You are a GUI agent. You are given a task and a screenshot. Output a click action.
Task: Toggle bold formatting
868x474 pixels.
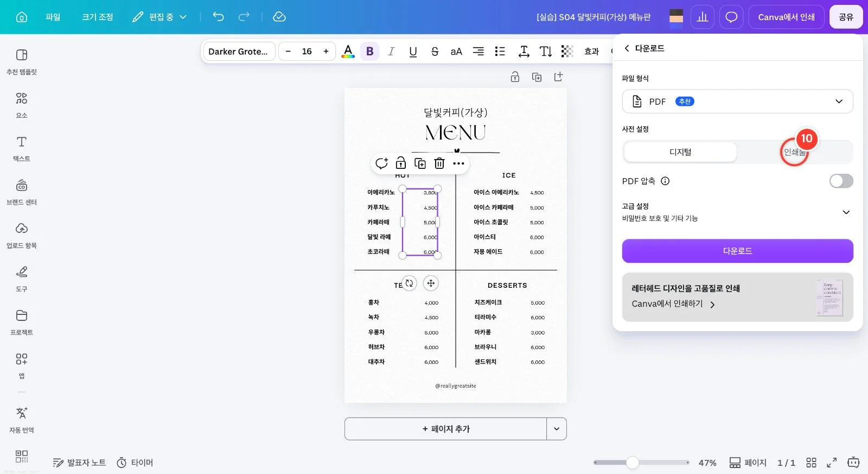[370, 52]
